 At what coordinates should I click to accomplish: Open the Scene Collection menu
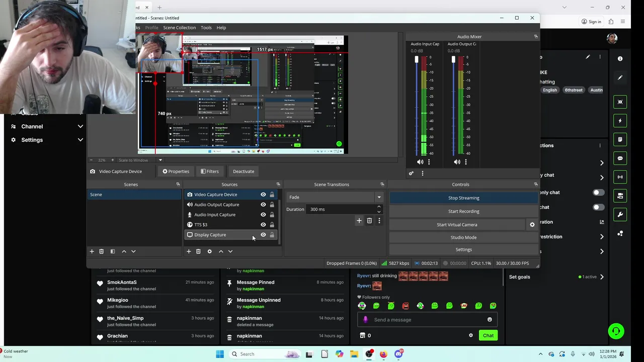pos(179,28)
